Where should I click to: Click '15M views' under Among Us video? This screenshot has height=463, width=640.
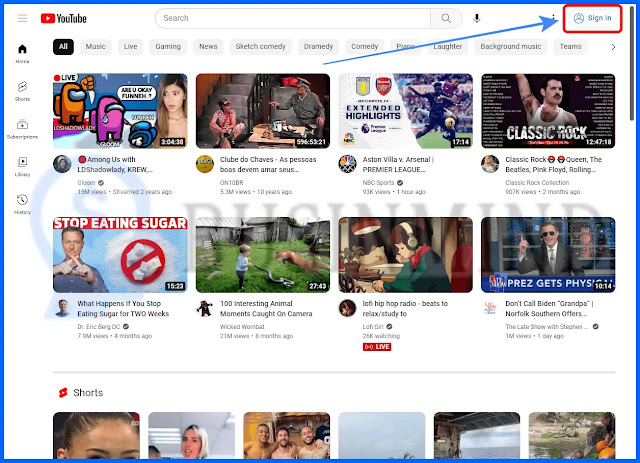click(x=92, y=192)
